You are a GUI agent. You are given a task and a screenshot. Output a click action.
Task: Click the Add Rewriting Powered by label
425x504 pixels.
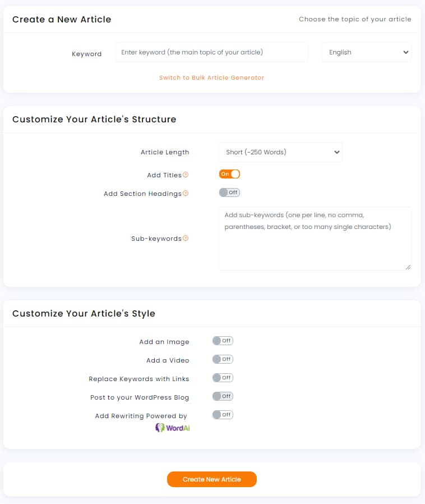141,416
